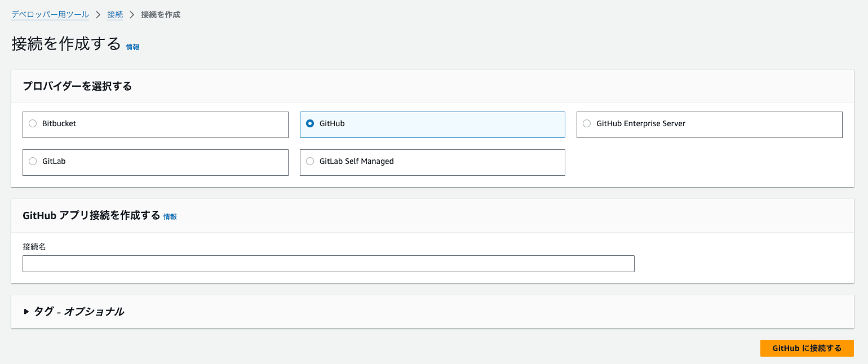Click the 接続名 text input field
Image resolution: width=868 pixels, height=364 pixels.
tap(329, 264)
